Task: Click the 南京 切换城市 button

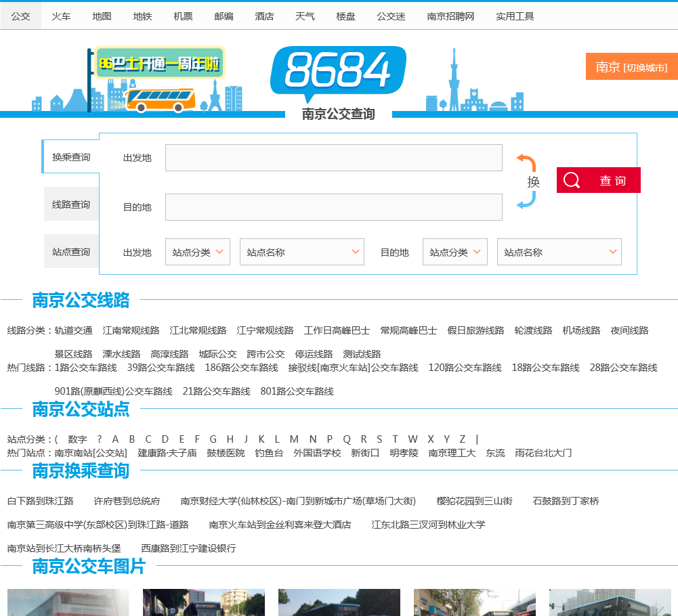Action: [x=631, y=66]
